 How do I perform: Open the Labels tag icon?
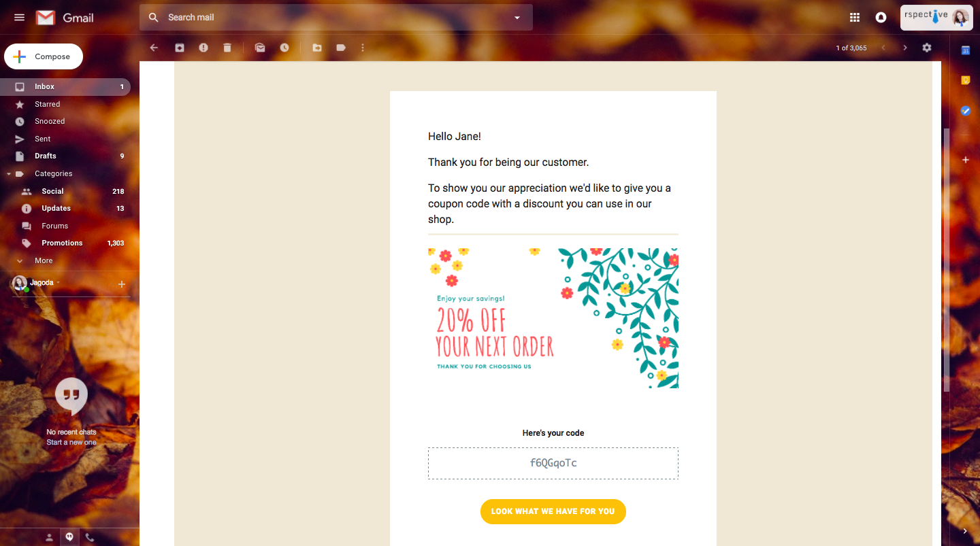341,48
